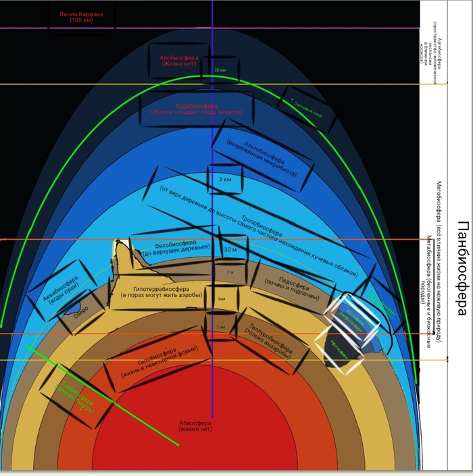473x476 pixels.
Task: Click the 'Тропобиосфера' label
Action: point(262,226)
